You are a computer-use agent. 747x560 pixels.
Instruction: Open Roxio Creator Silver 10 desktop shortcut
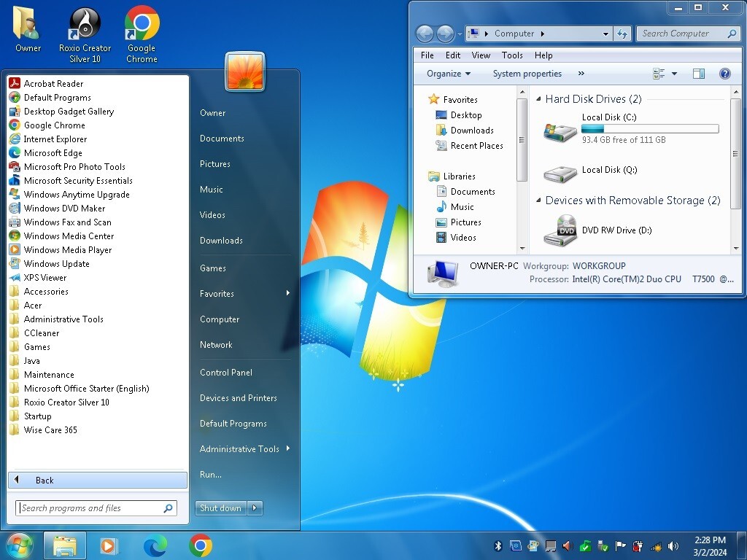point(85,35)
